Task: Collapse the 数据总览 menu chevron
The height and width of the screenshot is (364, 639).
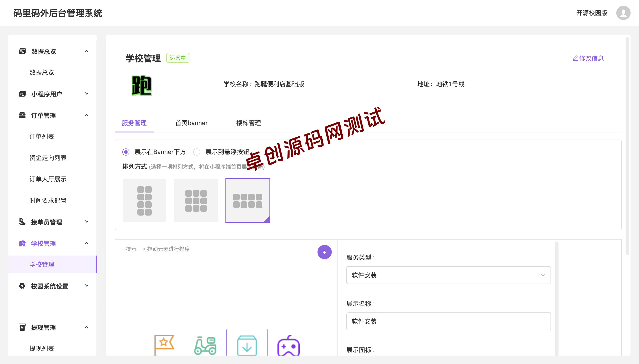Action: point(87,51)
